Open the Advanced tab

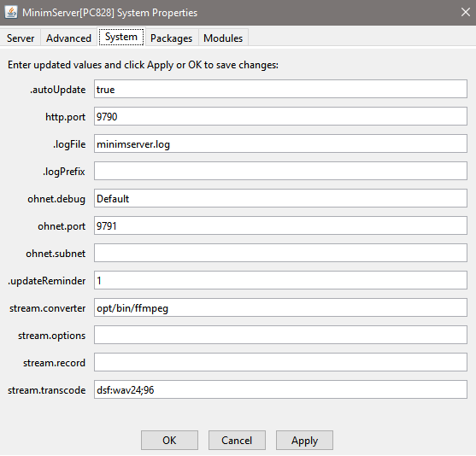click(68, 38)
